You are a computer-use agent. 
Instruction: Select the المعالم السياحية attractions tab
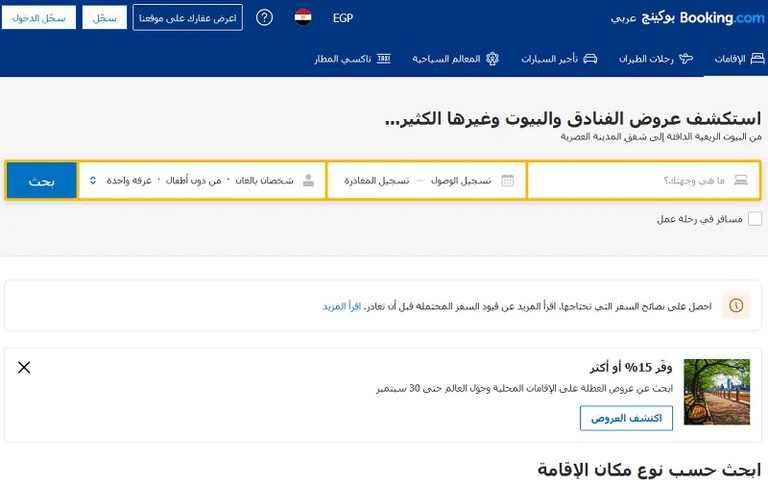455,59
